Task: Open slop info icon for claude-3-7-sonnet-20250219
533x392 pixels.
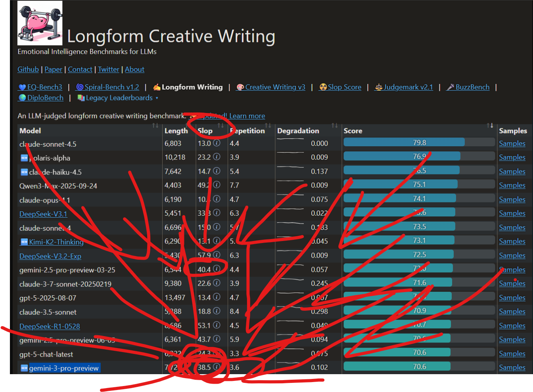Action: pyautogui.click(x=217, y=283)
